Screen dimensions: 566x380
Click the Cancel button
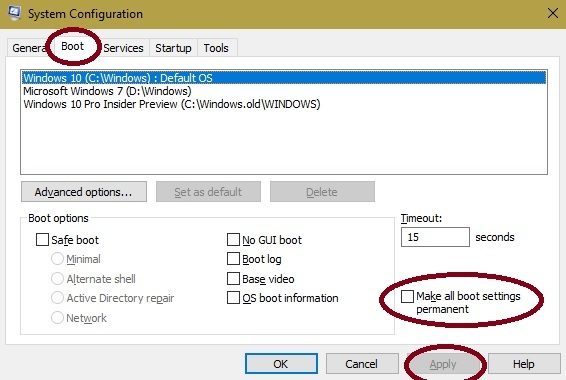[362, 364]
